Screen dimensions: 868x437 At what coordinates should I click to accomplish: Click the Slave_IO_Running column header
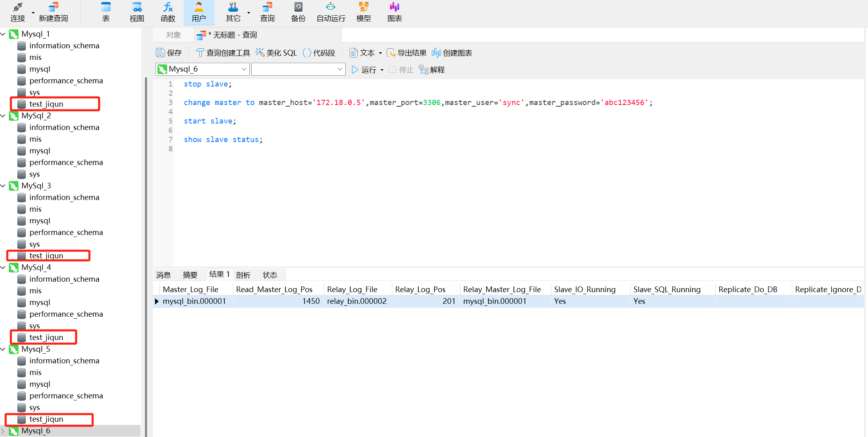coord(584,289)
